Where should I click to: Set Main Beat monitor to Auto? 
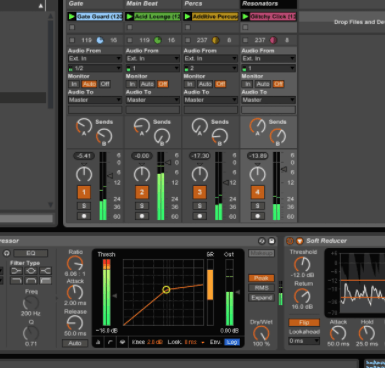(x=147, y=84)
